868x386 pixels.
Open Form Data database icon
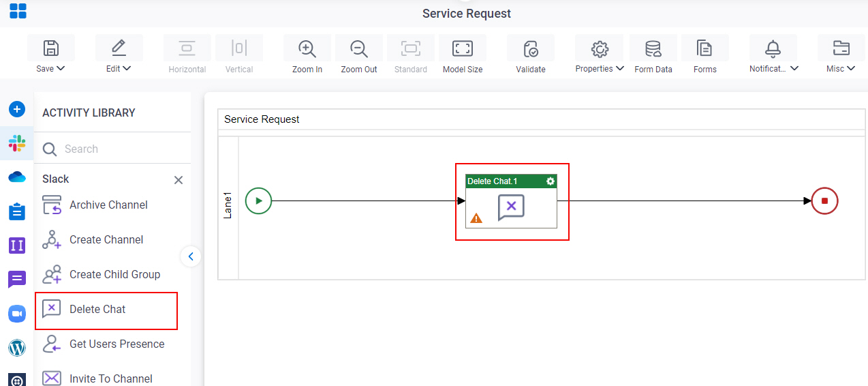tap(653, 48)
